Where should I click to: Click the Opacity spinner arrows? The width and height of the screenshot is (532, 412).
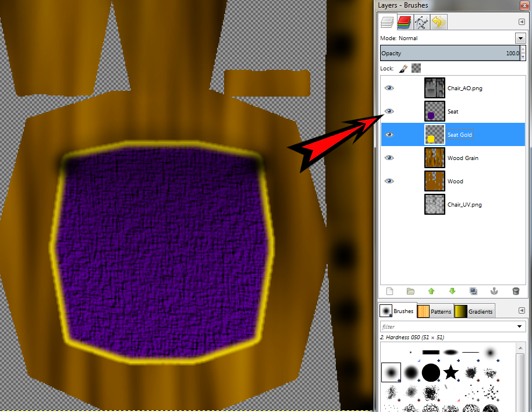click(x=523, y=53)
